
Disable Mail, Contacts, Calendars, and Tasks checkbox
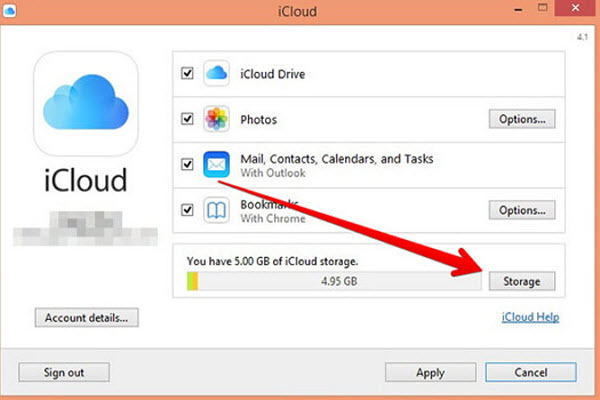click(187, 165)
